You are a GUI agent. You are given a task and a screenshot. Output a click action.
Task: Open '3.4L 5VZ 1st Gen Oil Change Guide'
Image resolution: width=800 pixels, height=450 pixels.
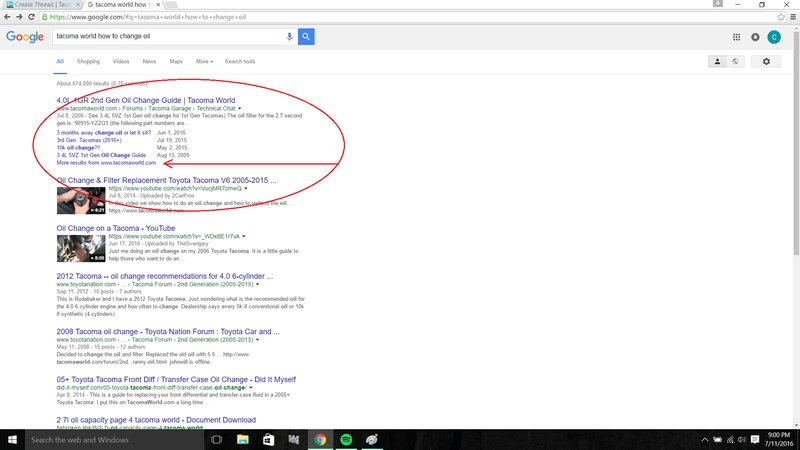(101, 155)
